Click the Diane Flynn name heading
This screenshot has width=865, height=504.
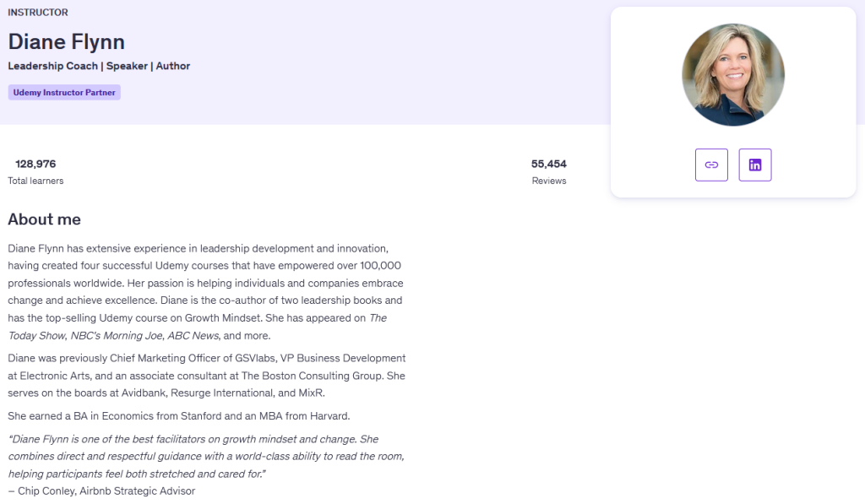coord(66,41)
